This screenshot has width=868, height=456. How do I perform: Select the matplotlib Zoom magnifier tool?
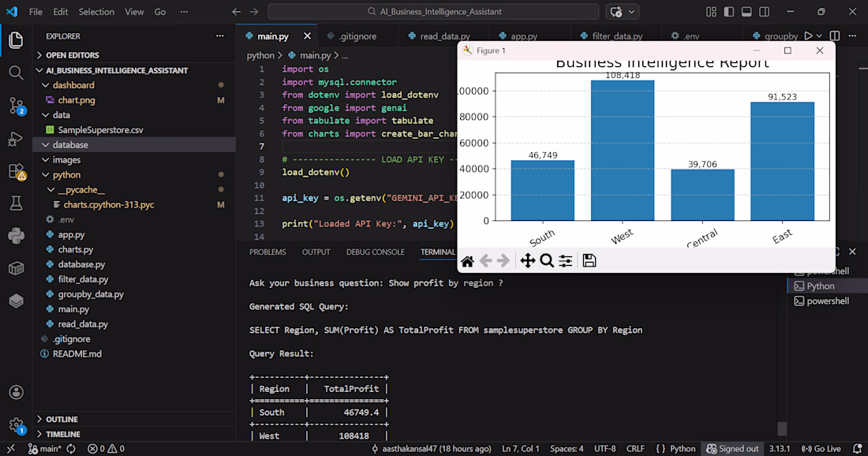(x=546, y=260)
